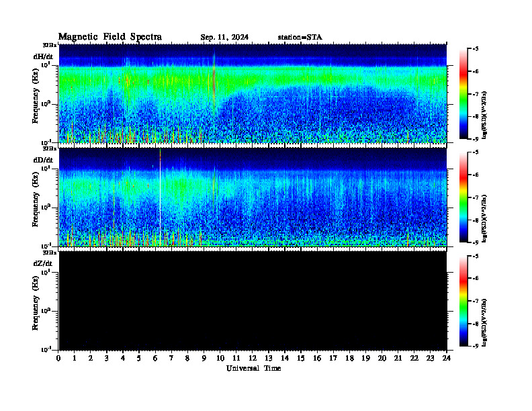
Task: Click the dH/dt panel label
Action: click(x=43, y=56)
